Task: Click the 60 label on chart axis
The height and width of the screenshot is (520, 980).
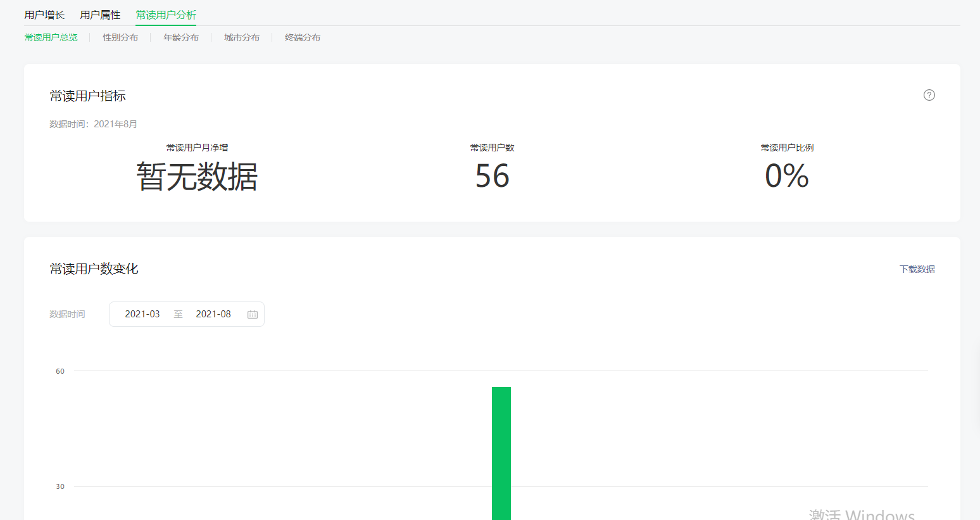Action: point(60,371)
